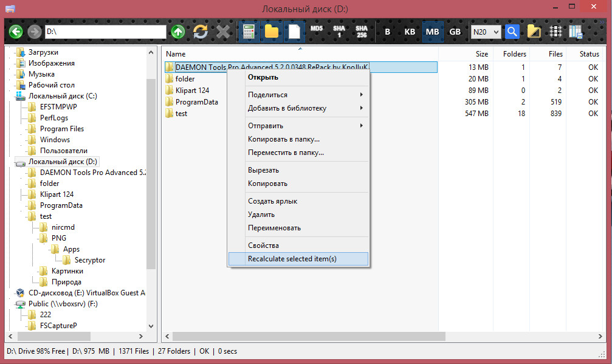Select the test row in file list
This screenshot has height=364, width=612.
coord(181,114)
